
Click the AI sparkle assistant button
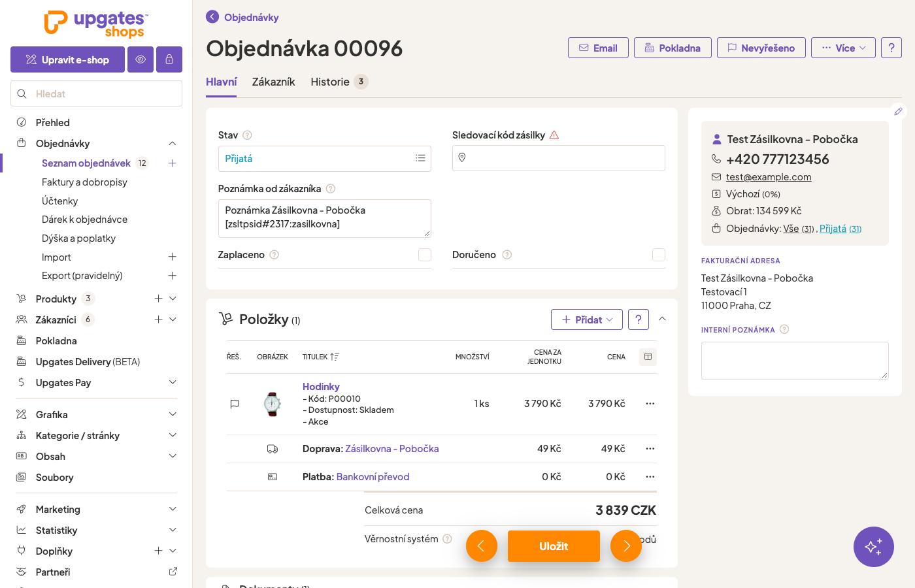(874, 547)
